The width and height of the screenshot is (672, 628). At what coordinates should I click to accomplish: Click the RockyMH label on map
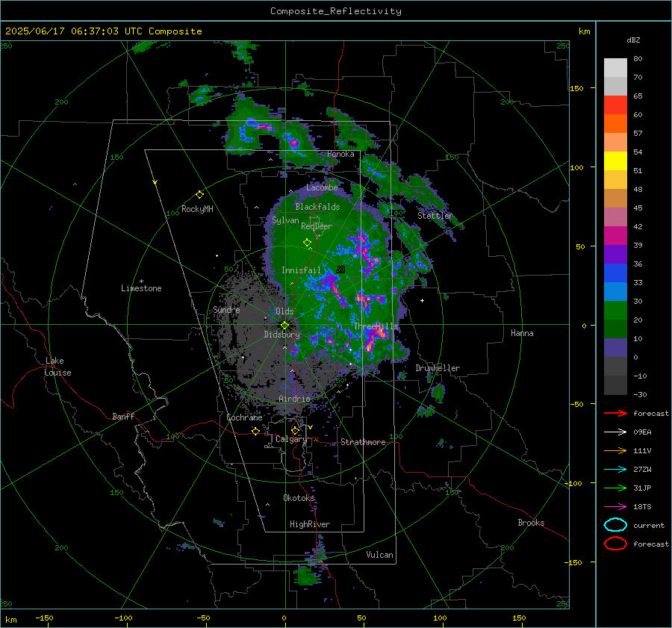(197, 209)
